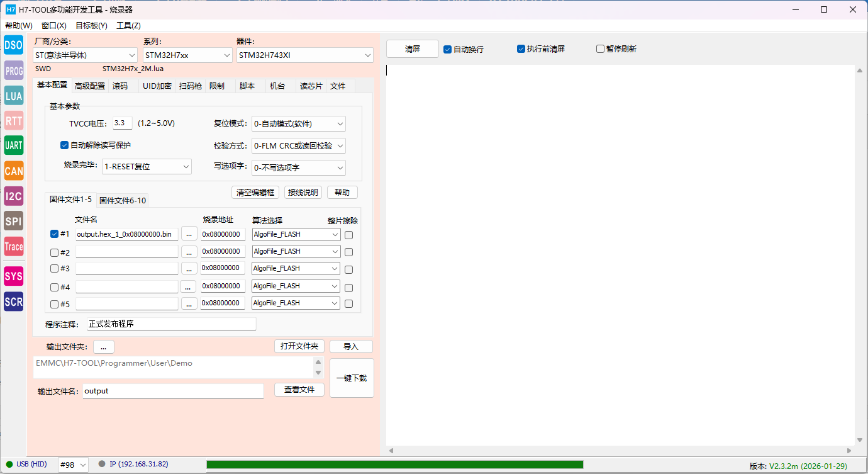Open the LUA script tool

pyautogui.click(x=13, y=96)
